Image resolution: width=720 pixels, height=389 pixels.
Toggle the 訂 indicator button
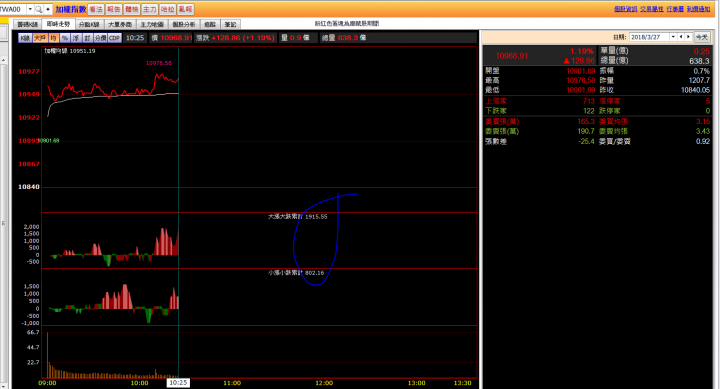(x=88, y=38)
